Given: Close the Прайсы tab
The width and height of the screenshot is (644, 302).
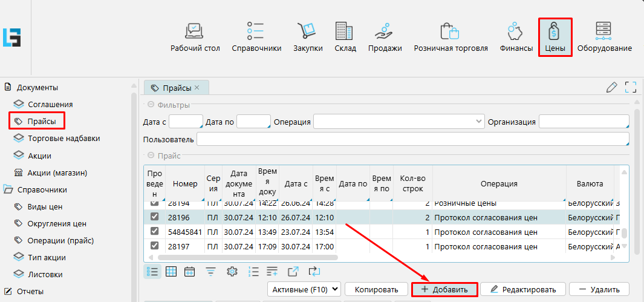Looking at the screenshot, I should point(197,87).
